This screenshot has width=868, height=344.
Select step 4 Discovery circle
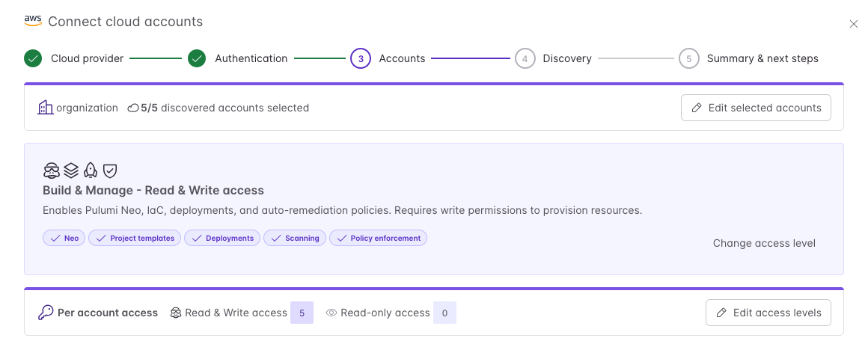click(525, 58)
